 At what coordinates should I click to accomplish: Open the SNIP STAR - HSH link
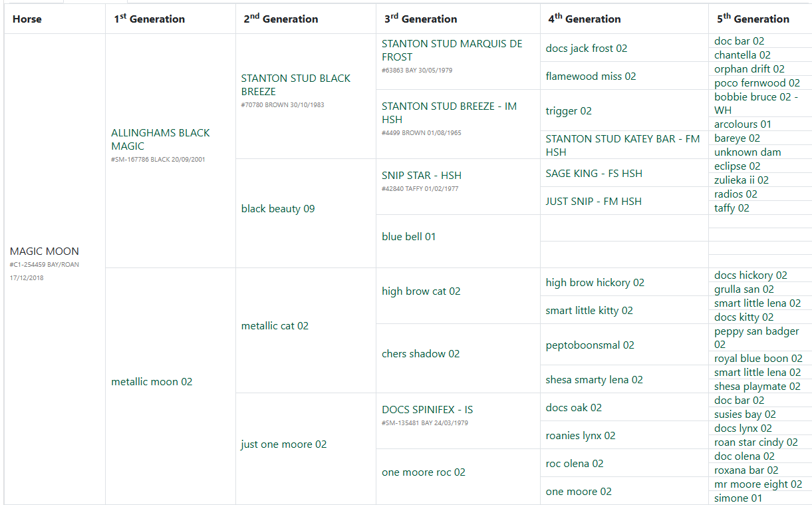click(421, 175)
